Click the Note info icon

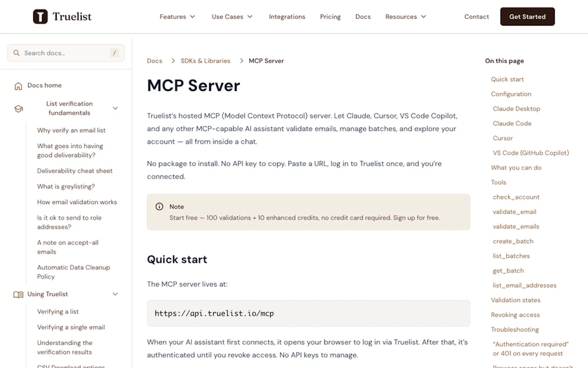tap(159, 206)
